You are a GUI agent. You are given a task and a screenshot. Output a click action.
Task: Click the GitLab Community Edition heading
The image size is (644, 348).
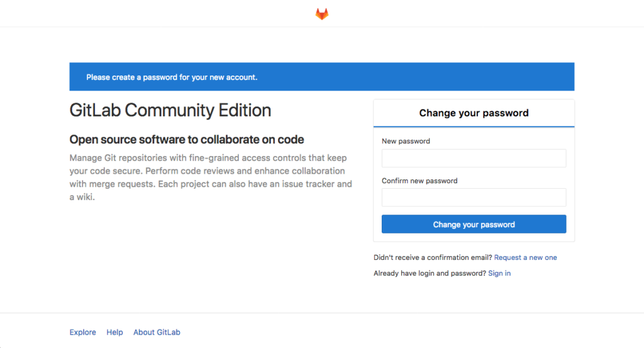click(170, 110)
